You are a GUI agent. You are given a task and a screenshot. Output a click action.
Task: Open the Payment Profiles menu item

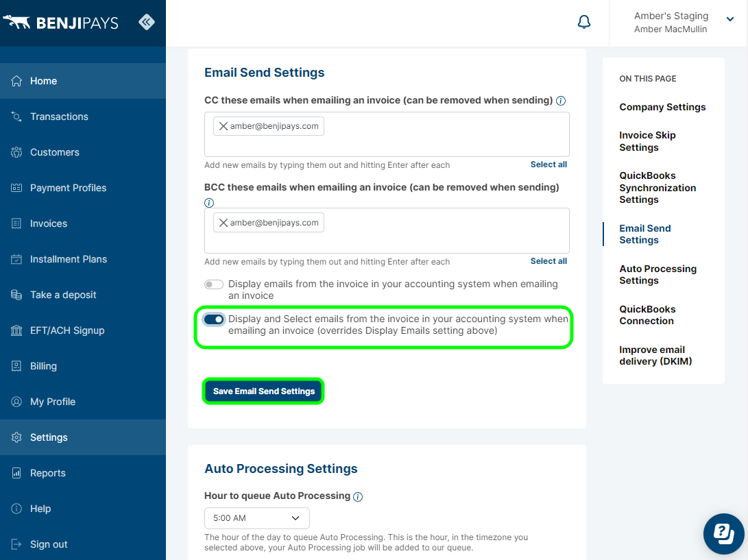point(83,188)
